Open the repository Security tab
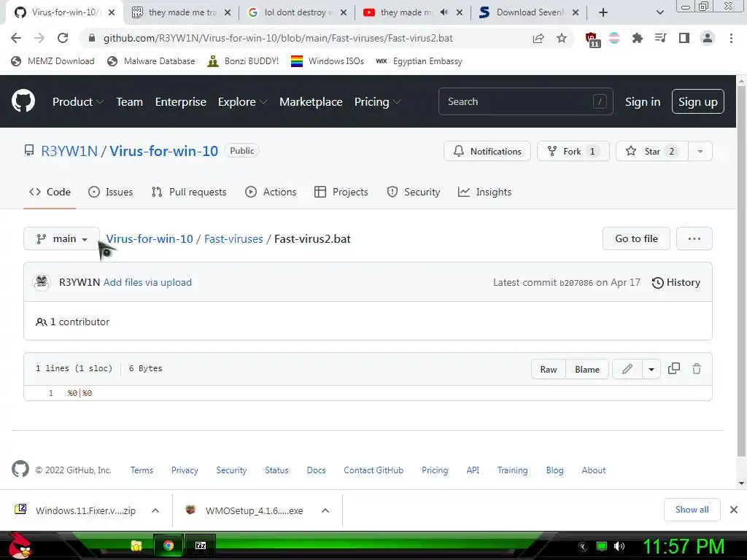Viewport: 747px width, 560px height. (414, 192)
